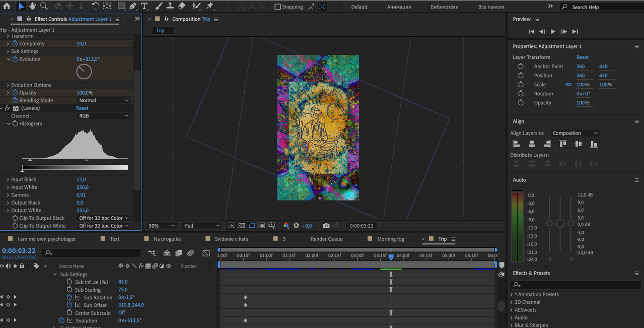Pick the Pen tool in toolbar

133,7
